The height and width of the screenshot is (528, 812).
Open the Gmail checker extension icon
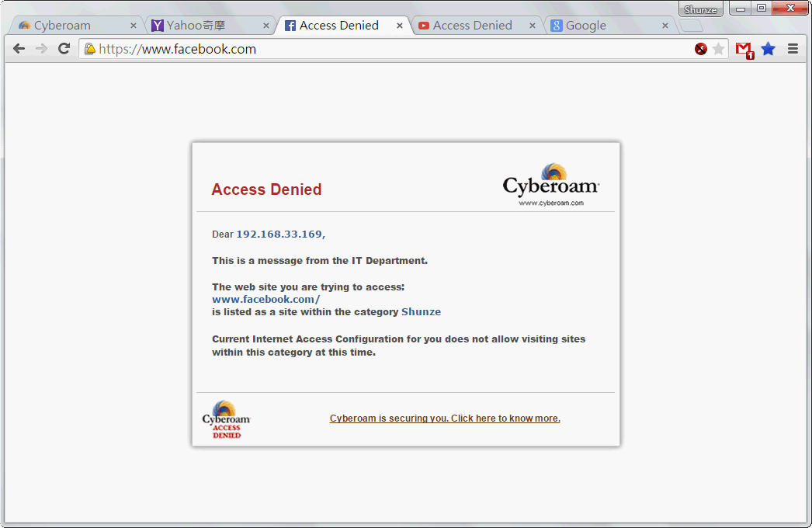(x=744, y=50)
